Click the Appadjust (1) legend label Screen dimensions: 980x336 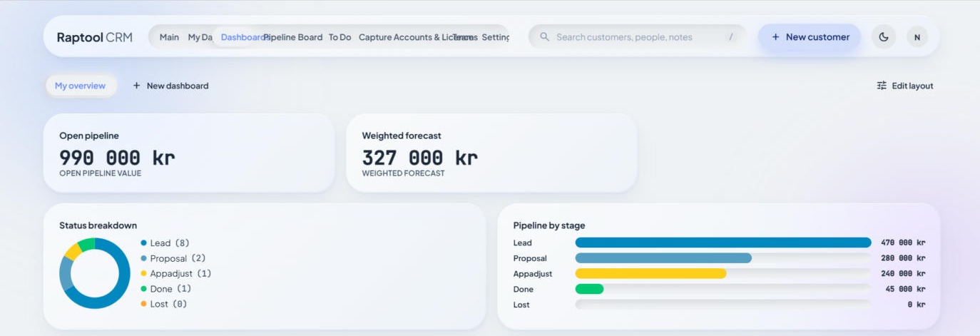click(181, 273)
